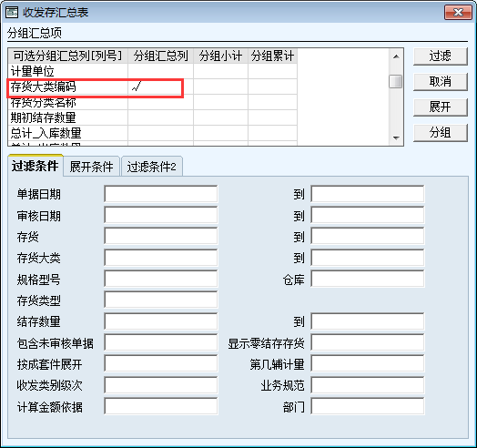The width and height of the screenshot is (477, 448).
Task: Click the grouping list scrollbar thumb
Action: pyautogui.click(x=395, y=82)
